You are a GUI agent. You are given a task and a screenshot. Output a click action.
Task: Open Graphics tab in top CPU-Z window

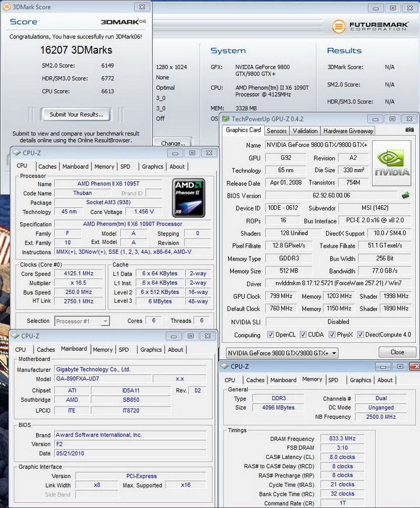pos(152,167)
